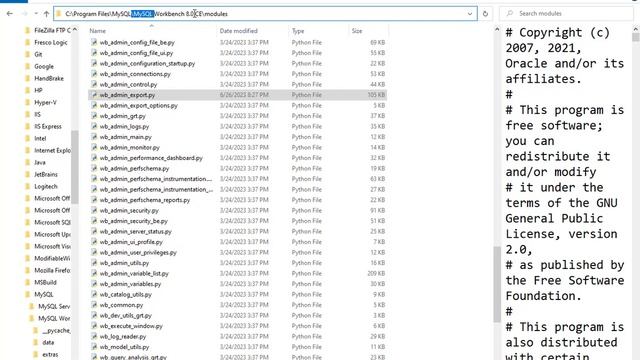Select wb_admin_export_options.py file icon
This screenshot has height=360, width=640.
point(94,105)
